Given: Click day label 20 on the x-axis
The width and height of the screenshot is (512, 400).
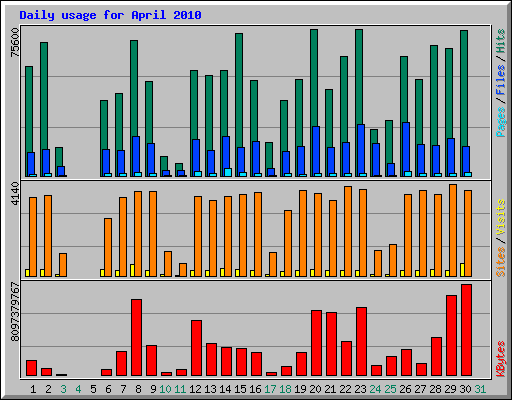Looking at the screenshot, I should click(x=315, y=389).
